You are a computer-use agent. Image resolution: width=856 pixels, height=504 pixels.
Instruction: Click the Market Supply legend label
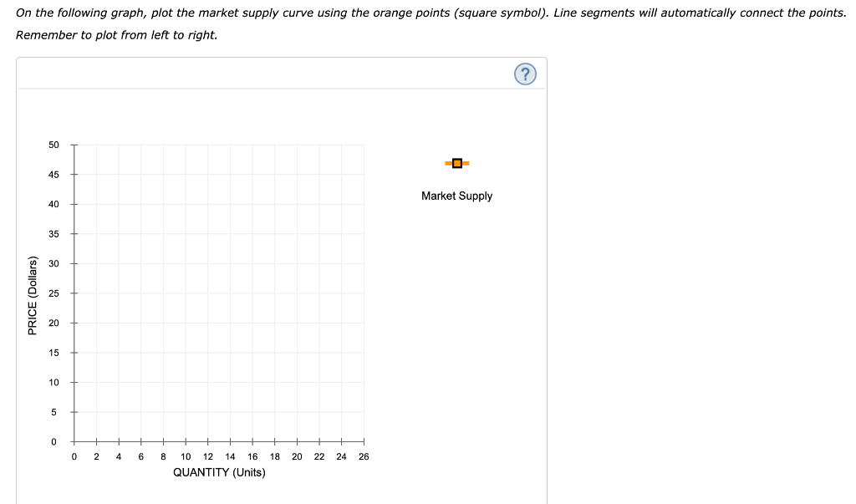point(457,196)
